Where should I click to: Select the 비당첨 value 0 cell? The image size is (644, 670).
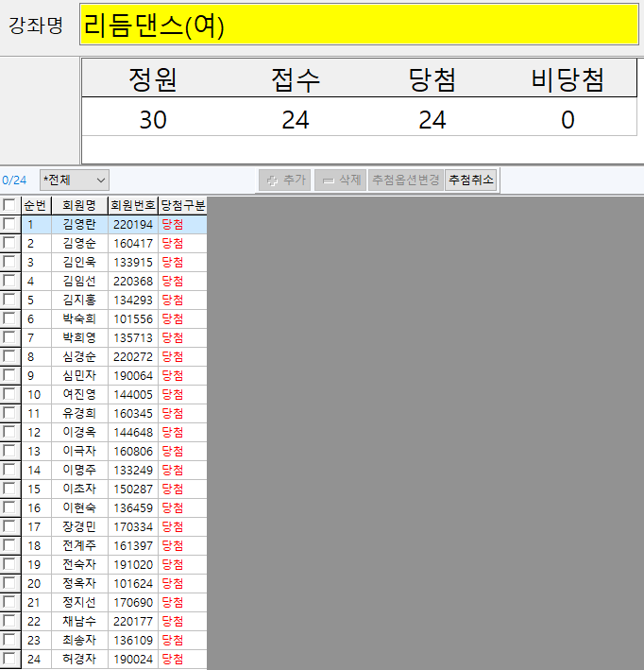pyautogui.click(x=568, y=119)
